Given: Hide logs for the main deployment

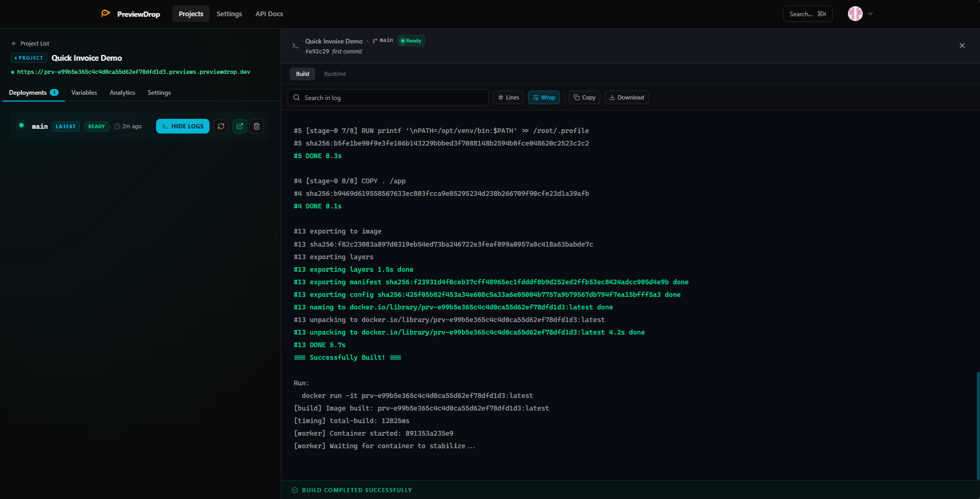Looking at the screenshot, I should tap(182, 126).
